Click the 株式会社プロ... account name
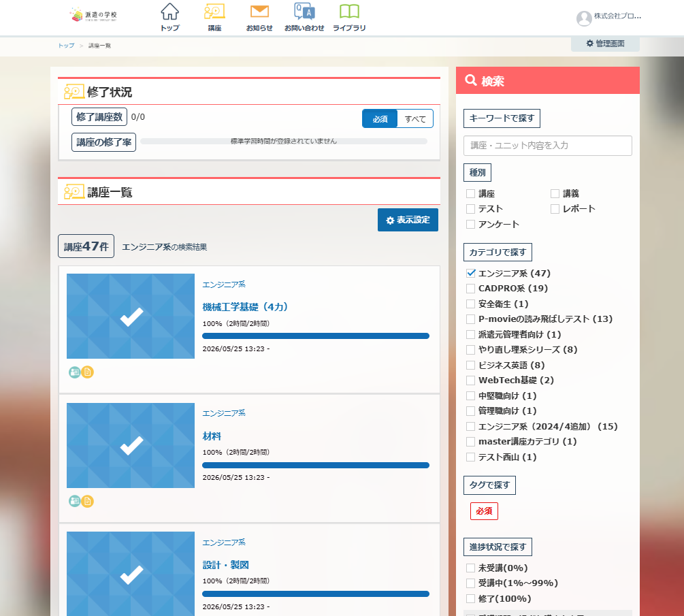Image resolution: width=684 pixels, height=616 pixels. click(x=617, y=16)
